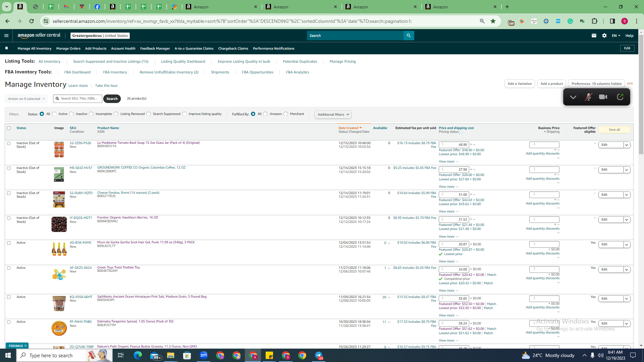Open Add Products in the navigation bar
The height and width of the screenshot is (362, 644).
(x=96, y=49)
